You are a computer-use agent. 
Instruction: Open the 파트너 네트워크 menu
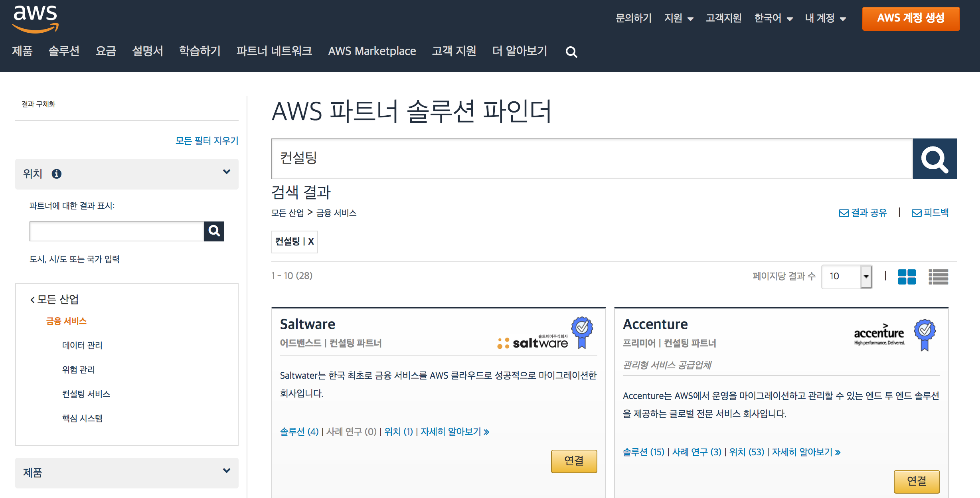[274, 51]
